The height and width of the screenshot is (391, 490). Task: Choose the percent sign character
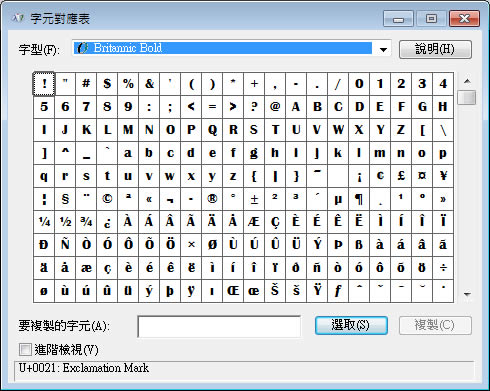coord(128,84)
